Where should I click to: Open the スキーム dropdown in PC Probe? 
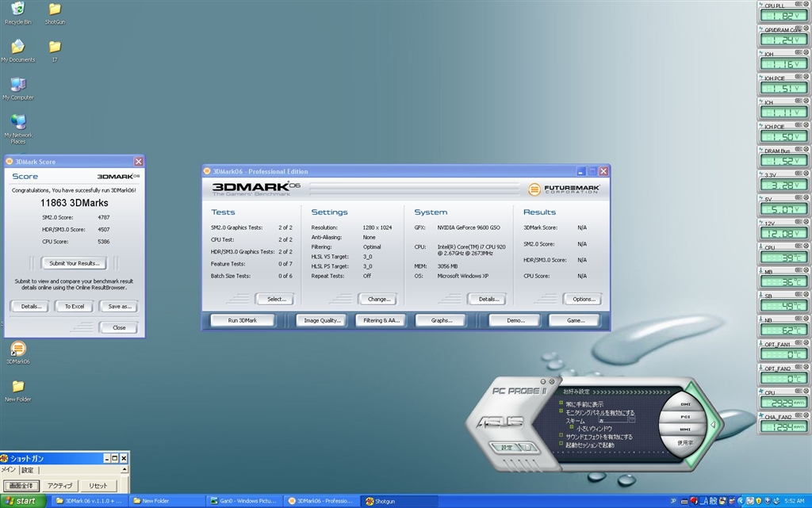(x=632, y=420)
